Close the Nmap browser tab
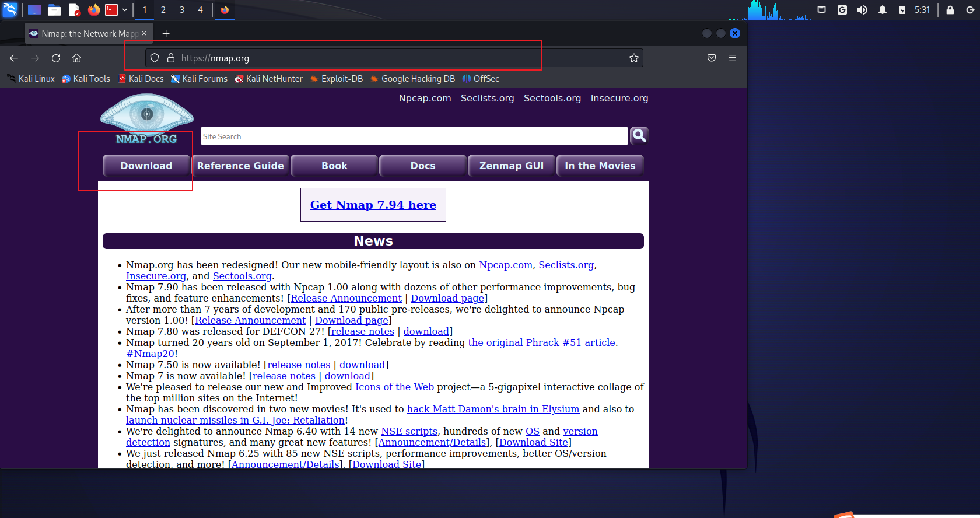980x518 pixels. (x=144, y=33)
